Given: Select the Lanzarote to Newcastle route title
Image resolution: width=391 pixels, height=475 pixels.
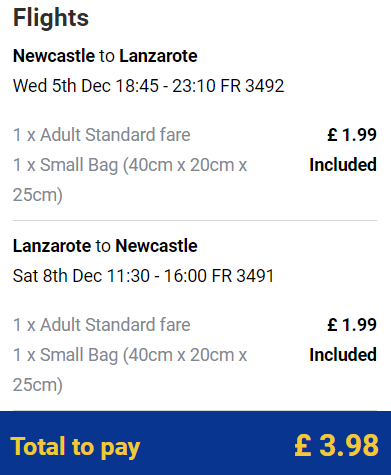Looking at the screenshot, I should click(x=105, y=246).
